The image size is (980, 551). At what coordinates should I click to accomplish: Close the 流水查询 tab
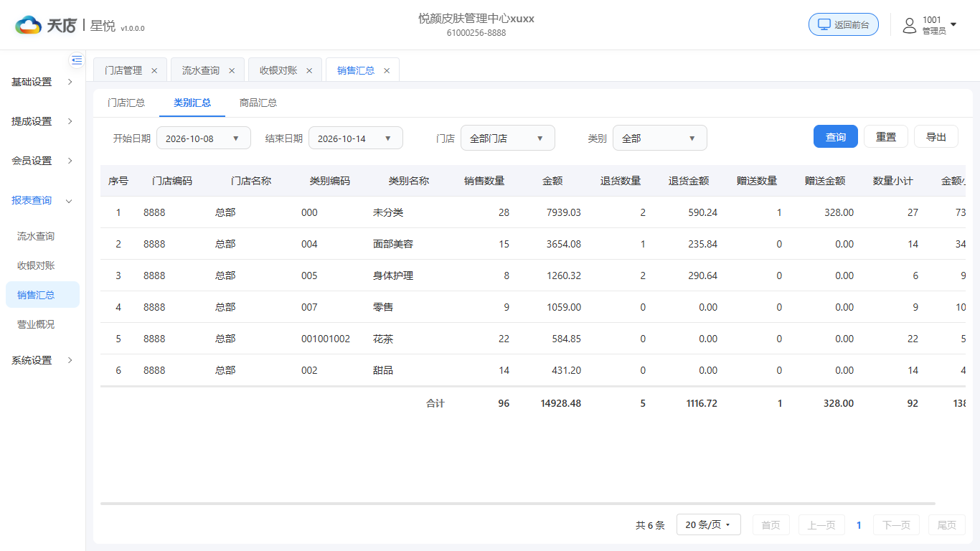[232, 70]
